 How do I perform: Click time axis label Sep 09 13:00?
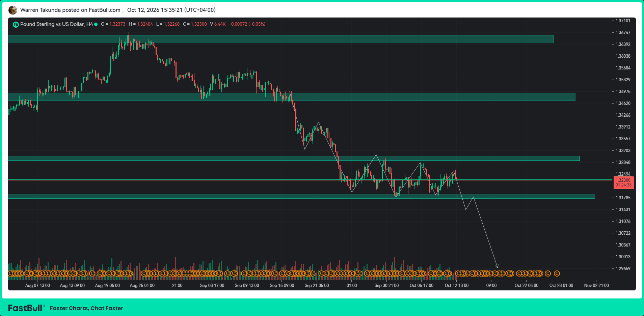tap(247, 286)
